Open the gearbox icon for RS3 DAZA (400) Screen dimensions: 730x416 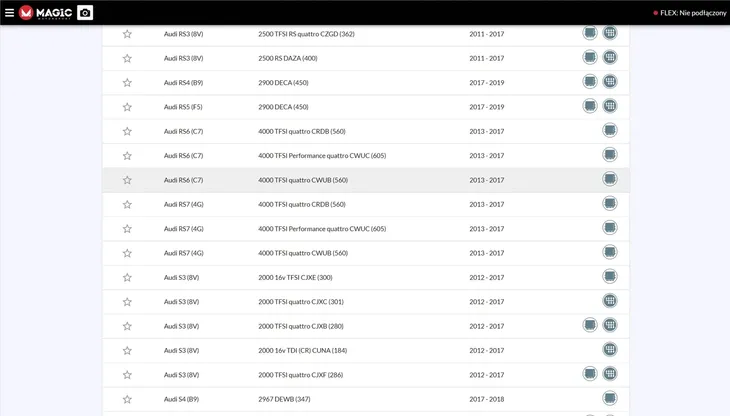tap(610, 57)
